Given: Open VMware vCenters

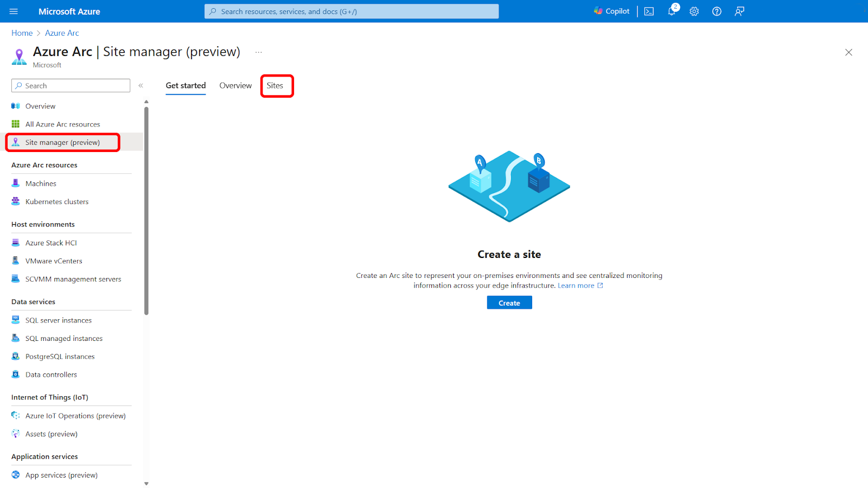Looking at the screenshot, I should tap(54, 261).
